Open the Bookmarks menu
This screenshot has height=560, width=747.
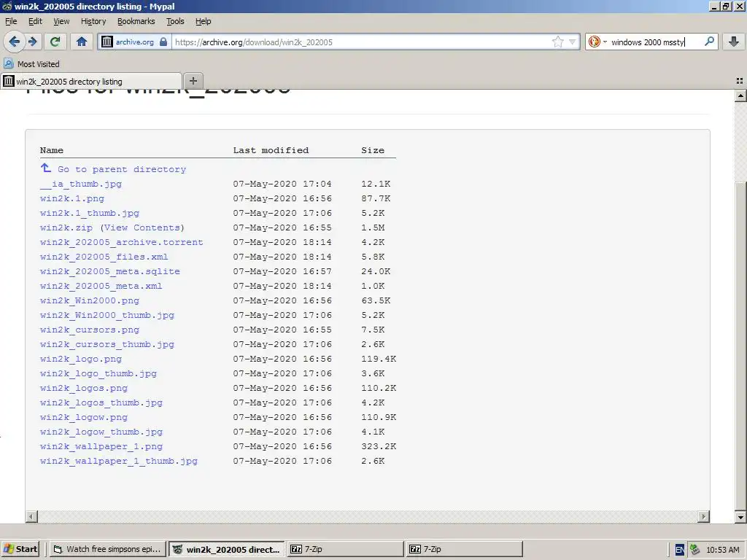pyautogui.click(x=136, y=21)
